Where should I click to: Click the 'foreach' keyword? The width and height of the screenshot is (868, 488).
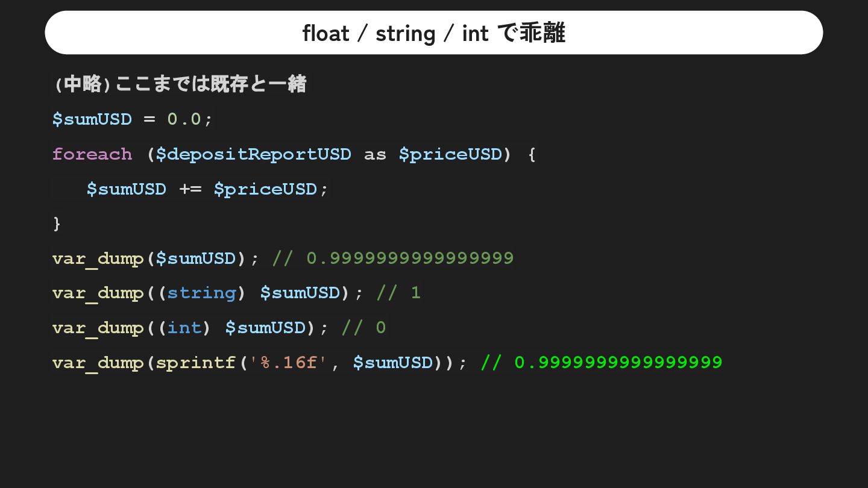[x=92, y=154]
